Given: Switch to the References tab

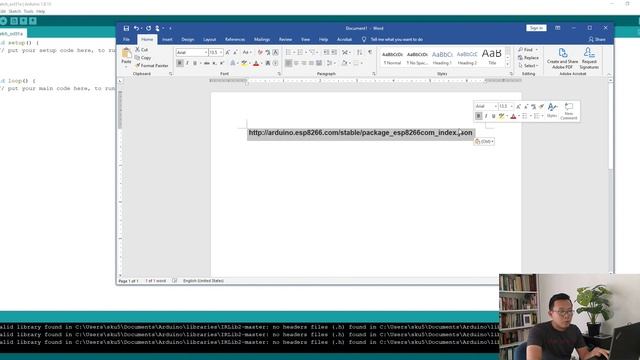Looking at the screenshot, I should tap(235, 40).
